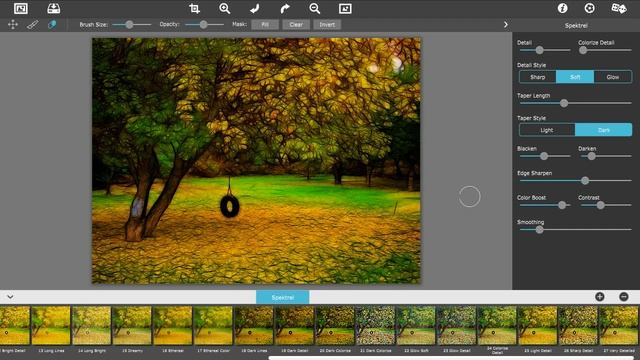Apply the 18 Dark Lines preset thumbnail
Screen dimensions: 640x360
click(253, 326)
